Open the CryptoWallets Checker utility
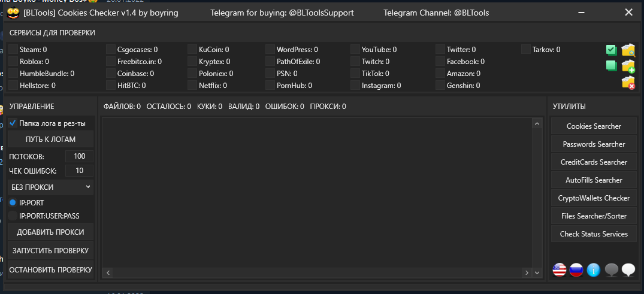The image size is (644, 294). pyautogui.click(x=594, y=198)
